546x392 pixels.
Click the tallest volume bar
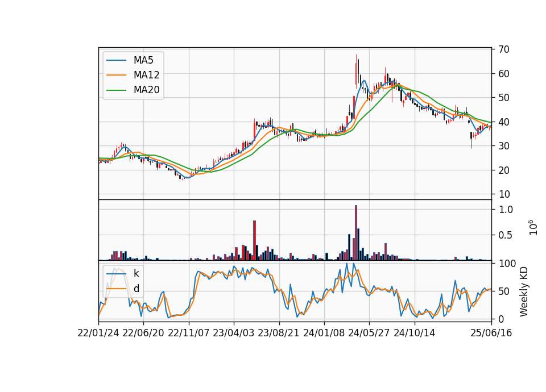[x=356, y=233]
